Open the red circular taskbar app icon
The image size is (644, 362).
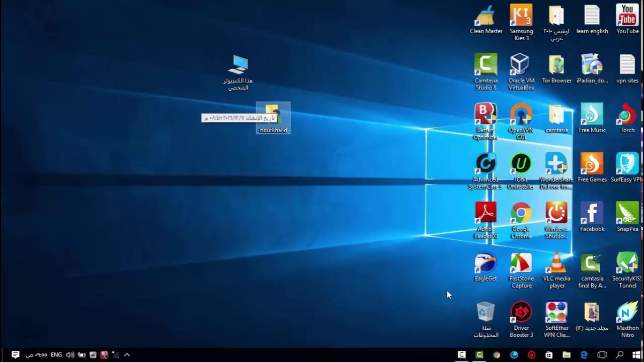click(531, 354)
